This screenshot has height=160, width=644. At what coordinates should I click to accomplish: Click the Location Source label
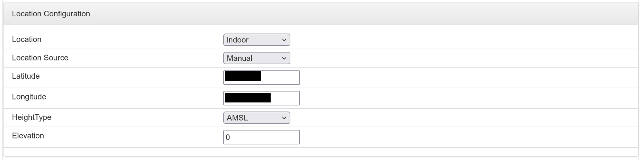[x=40, y=58]
